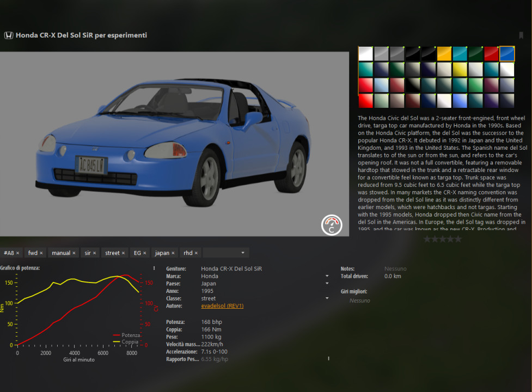Rate the car with the third star
The width and height of the screenshot is (532, 392).
coord(443,240)
